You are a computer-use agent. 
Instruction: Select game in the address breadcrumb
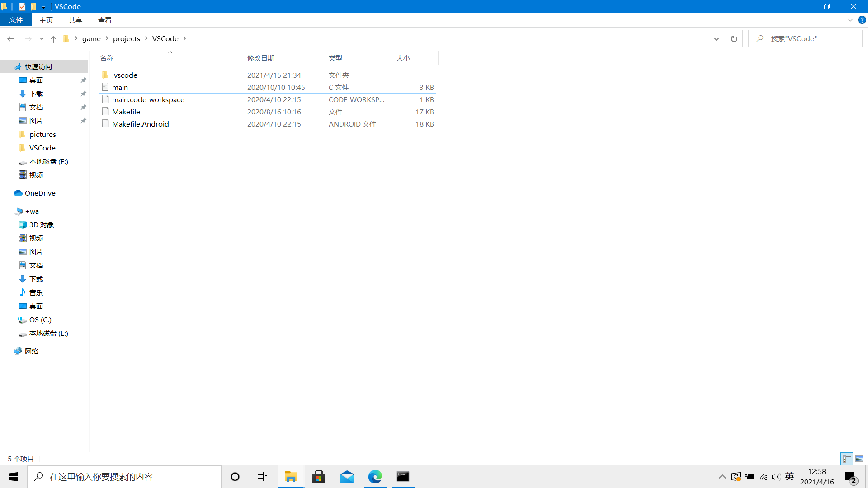pos(91,39)
